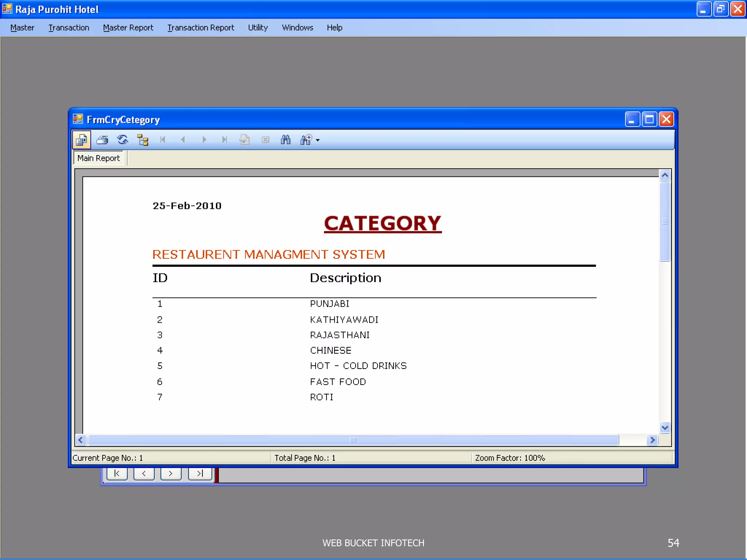Click the ROTI row text
The height and width of the screenshot is (560, 747).
[x=321, y=397]
